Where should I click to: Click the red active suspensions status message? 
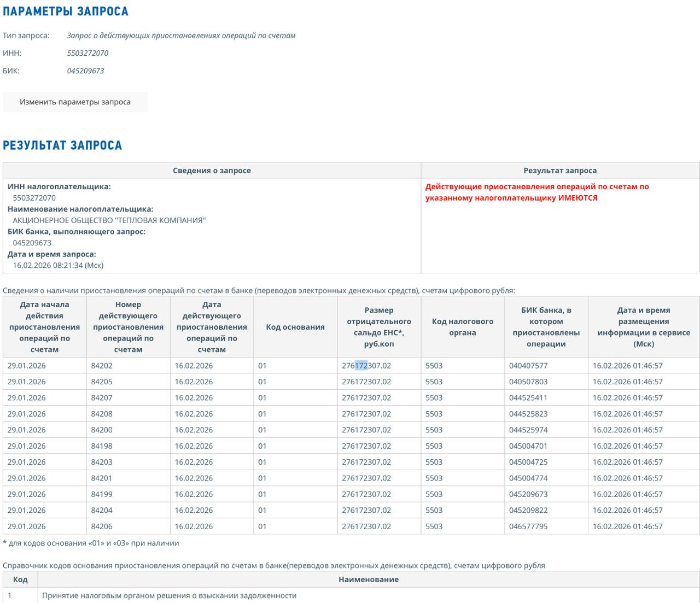(536, 192)
